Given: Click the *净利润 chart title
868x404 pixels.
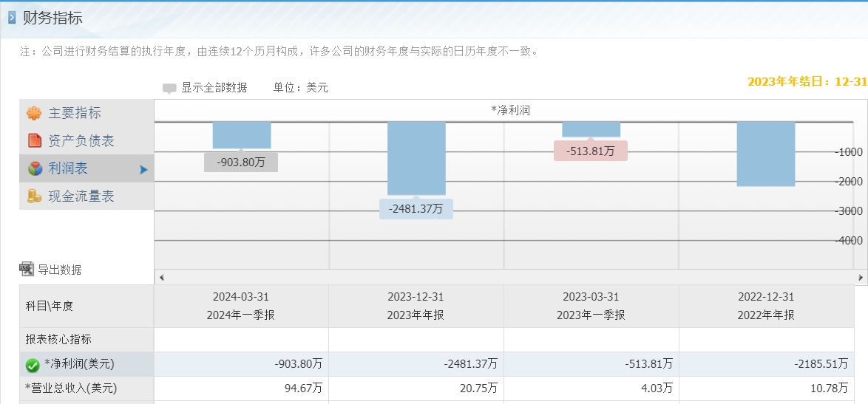Looking at the screenshot, I should point(510,111).
